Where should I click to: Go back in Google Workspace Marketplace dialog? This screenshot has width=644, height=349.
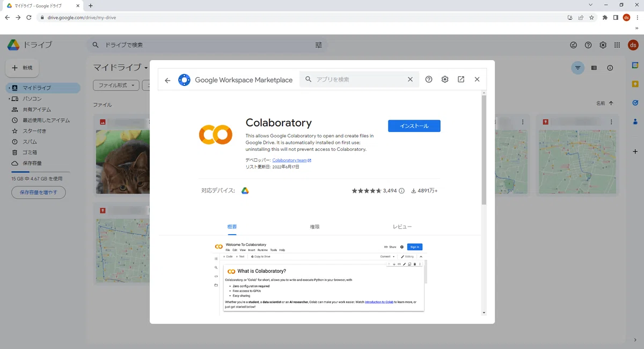[167, 80]
